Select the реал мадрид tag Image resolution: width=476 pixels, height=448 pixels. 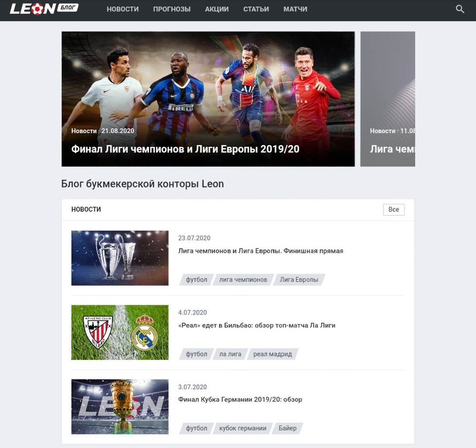pos(273,354)
